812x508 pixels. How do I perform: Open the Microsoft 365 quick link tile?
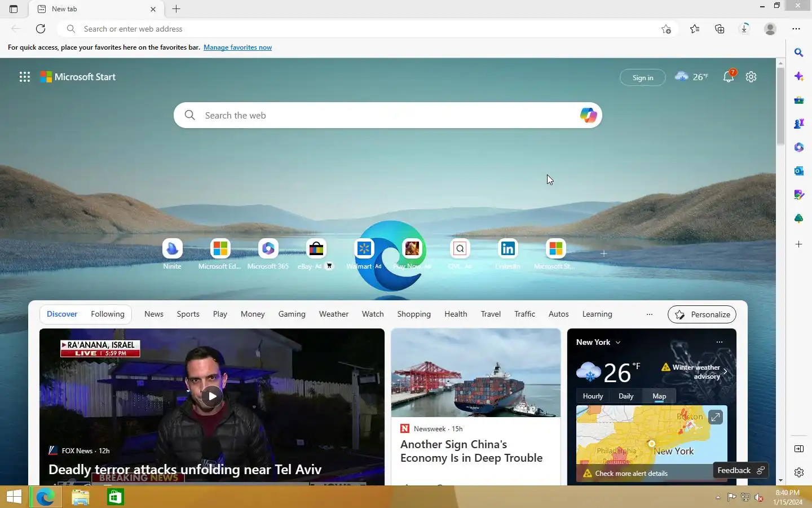click(x=268, y=253)
